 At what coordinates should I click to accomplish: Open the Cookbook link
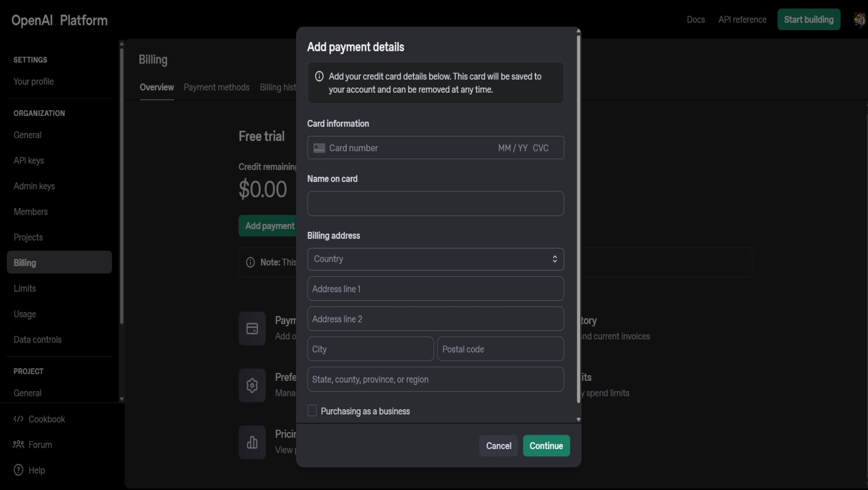coord(47,419)
